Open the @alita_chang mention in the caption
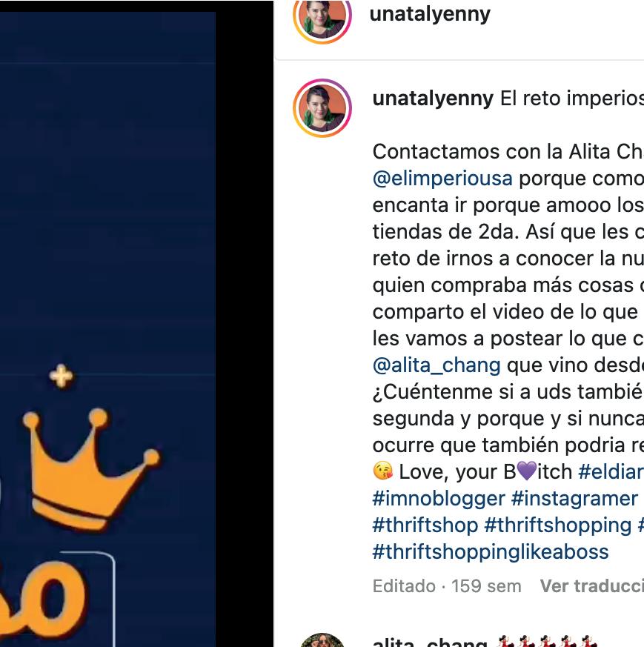The width and height of the screenshot is (644, 647). click(x=436, y=365)
